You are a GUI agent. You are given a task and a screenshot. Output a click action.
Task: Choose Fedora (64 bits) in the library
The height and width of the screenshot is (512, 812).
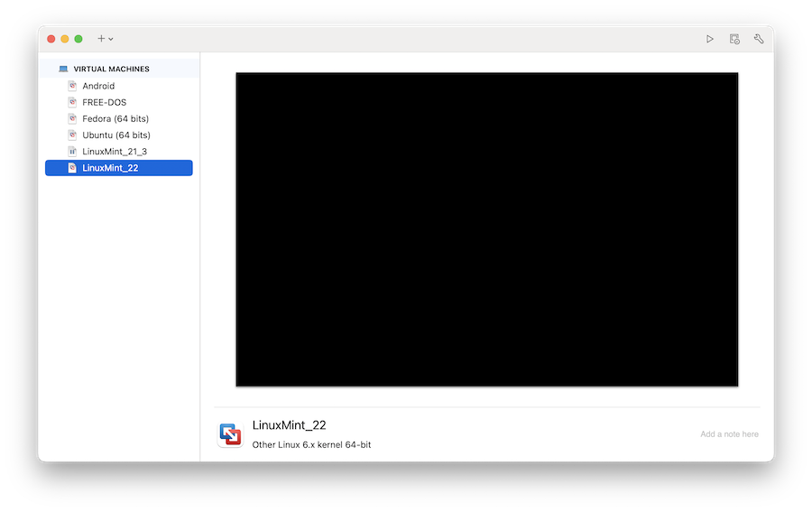point(115,118)
